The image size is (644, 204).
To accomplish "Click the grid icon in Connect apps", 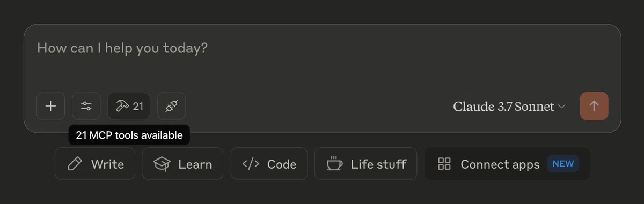I will pyautogui.click(x=444, y=164).
